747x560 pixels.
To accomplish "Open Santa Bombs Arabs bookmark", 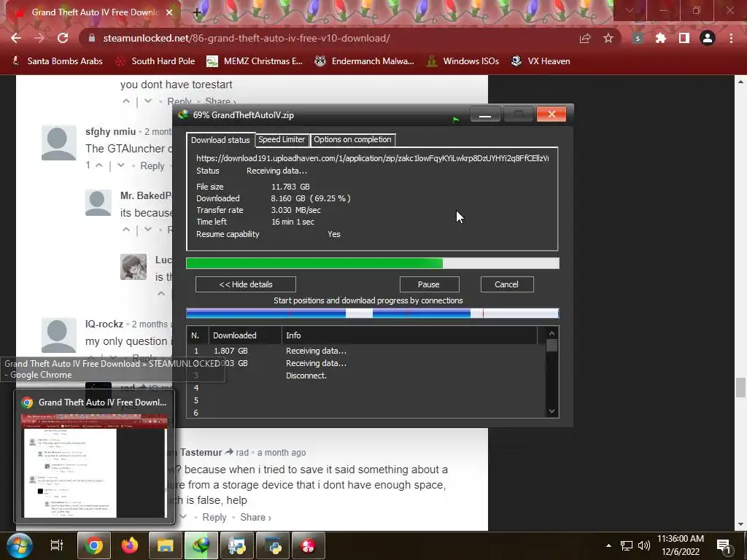I will (57, 61).
